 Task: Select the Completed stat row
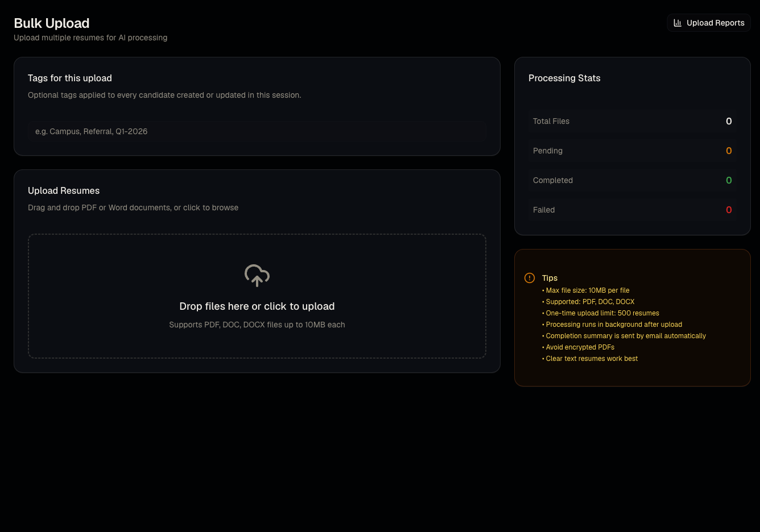tap(633, 180)
